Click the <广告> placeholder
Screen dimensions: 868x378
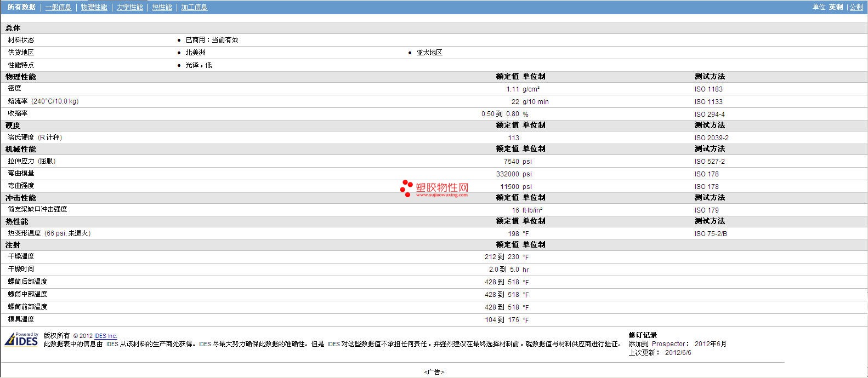pos(434,372)
